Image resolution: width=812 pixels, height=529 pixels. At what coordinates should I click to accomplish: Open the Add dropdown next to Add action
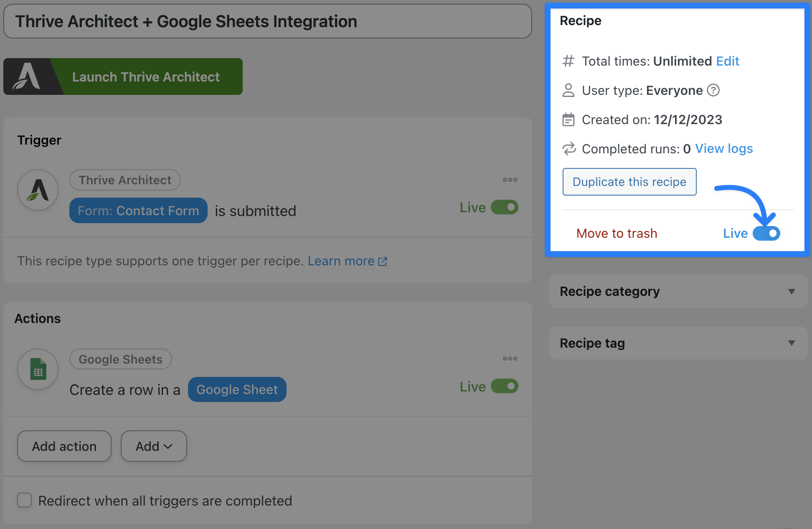click(154, 446)
